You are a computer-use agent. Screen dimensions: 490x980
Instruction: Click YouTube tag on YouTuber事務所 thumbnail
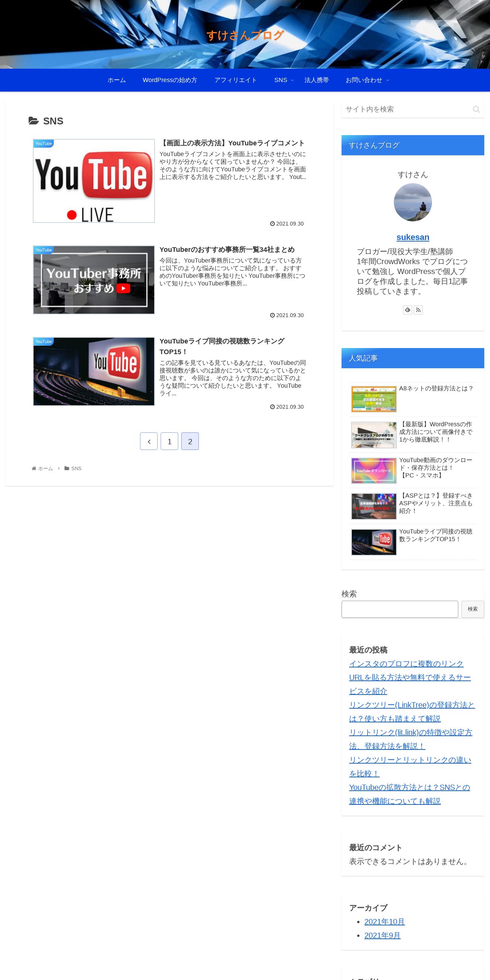coord(44,250)
